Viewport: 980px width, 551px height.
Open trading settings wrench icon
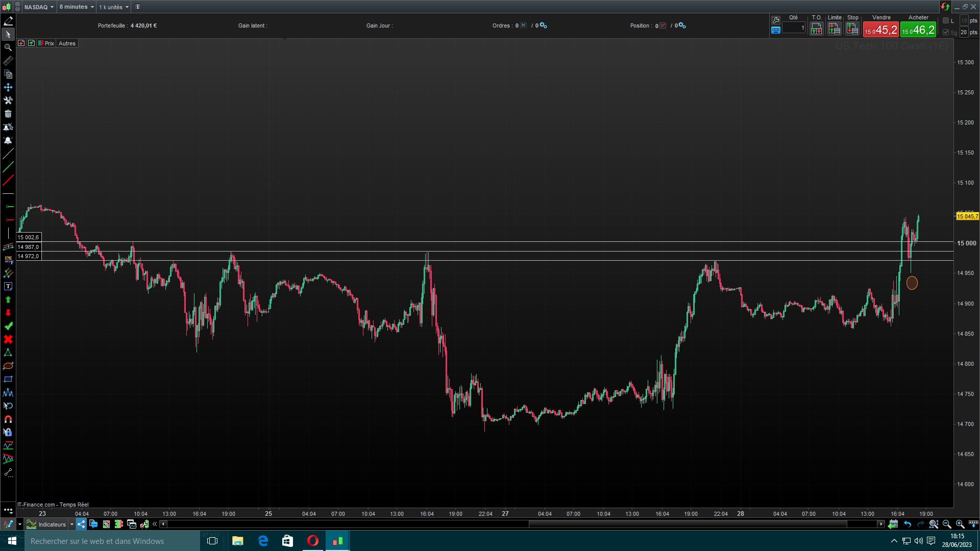pyautogui.click(x=776, y=20)
